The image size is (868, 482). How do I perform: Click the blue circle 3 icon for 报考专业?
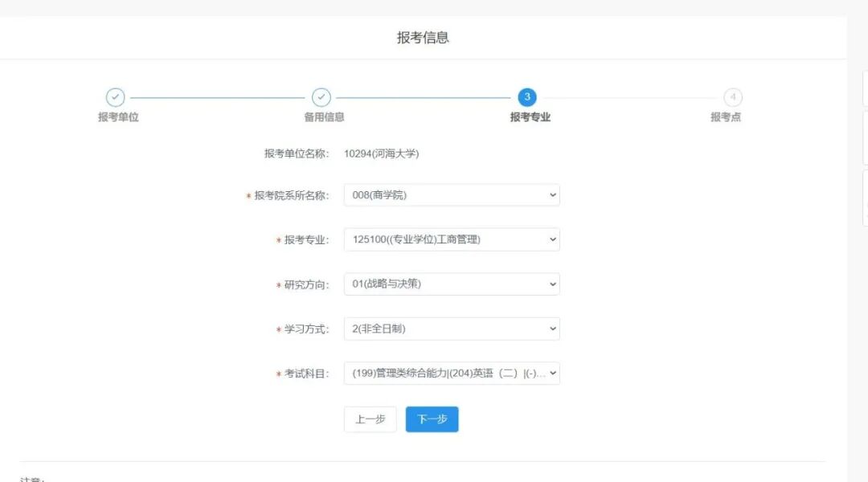527,96
